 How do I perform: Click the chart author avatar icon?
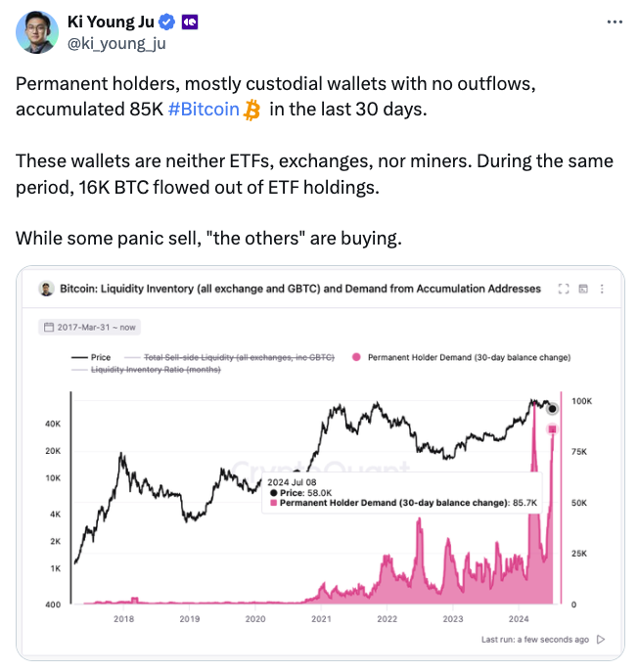(x=46, y=289)
